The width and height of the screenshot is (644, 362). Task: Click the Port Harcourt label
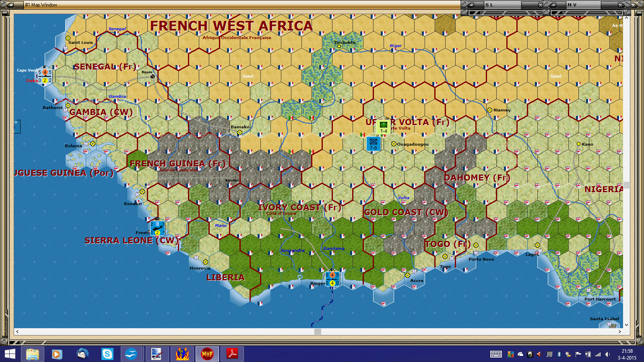tap(600, 299)
